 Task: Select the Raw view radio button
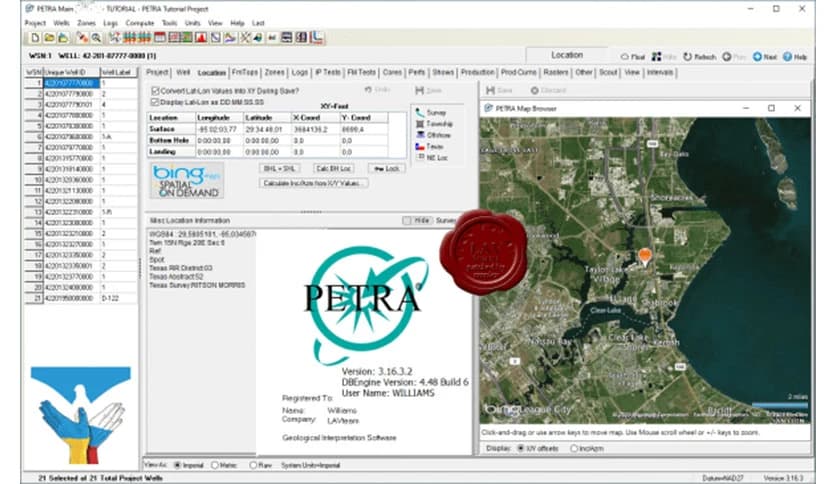(253, 465)
